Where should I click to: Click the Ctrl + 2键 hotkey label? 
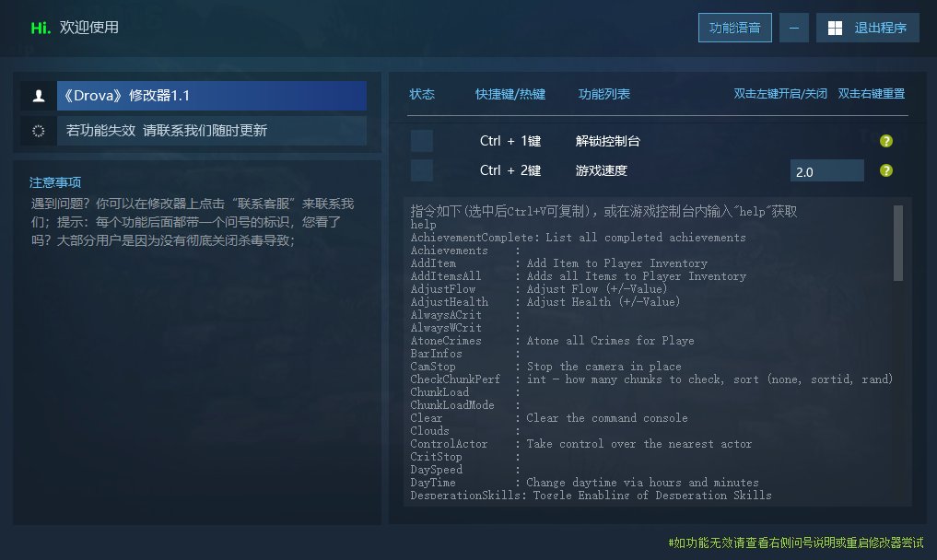(510, 170)
